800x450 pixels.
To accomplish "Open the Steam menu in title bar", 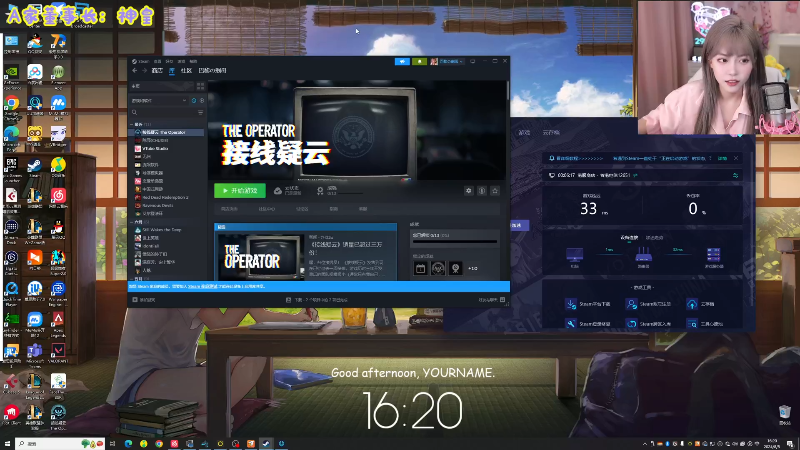I will pos(141,61).
